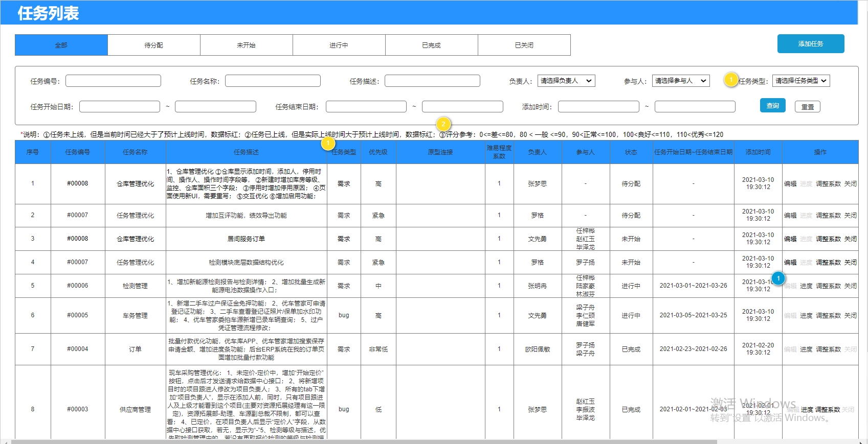The image size is (868, 444).
Task: Click the 优先级 column header
Action: [379, 152]
